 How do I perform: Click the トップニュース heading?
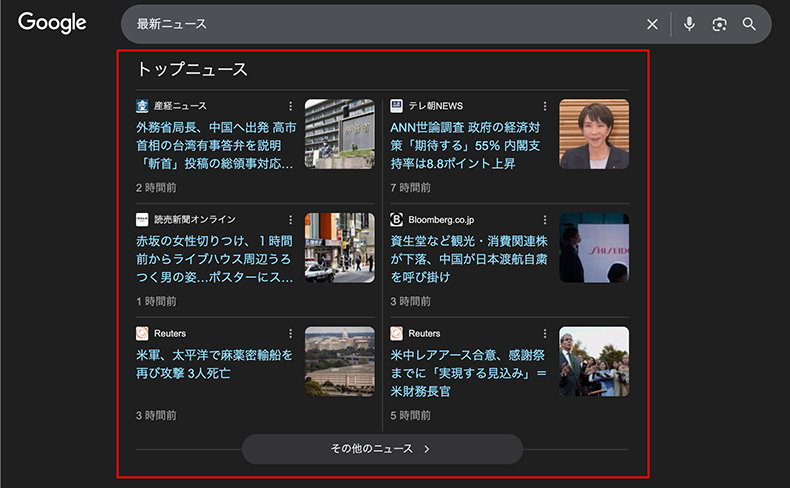pos(192,69)
